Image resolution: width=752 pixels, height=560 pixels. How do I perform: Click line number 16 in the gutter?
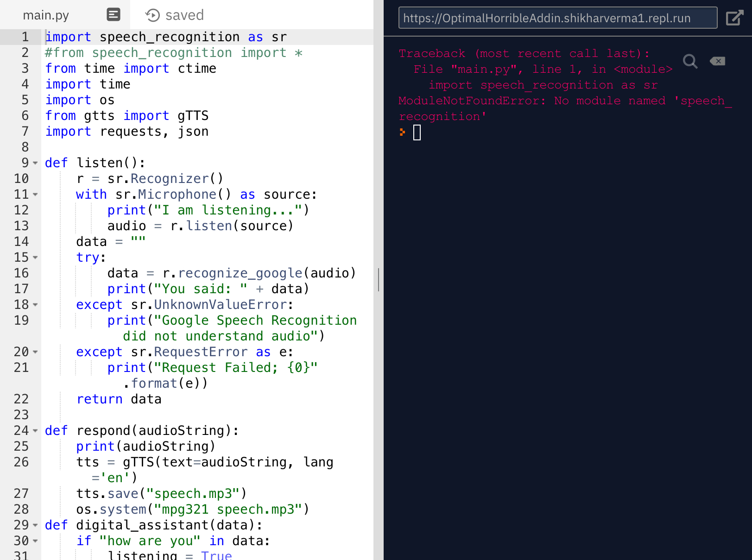[21, 273]
